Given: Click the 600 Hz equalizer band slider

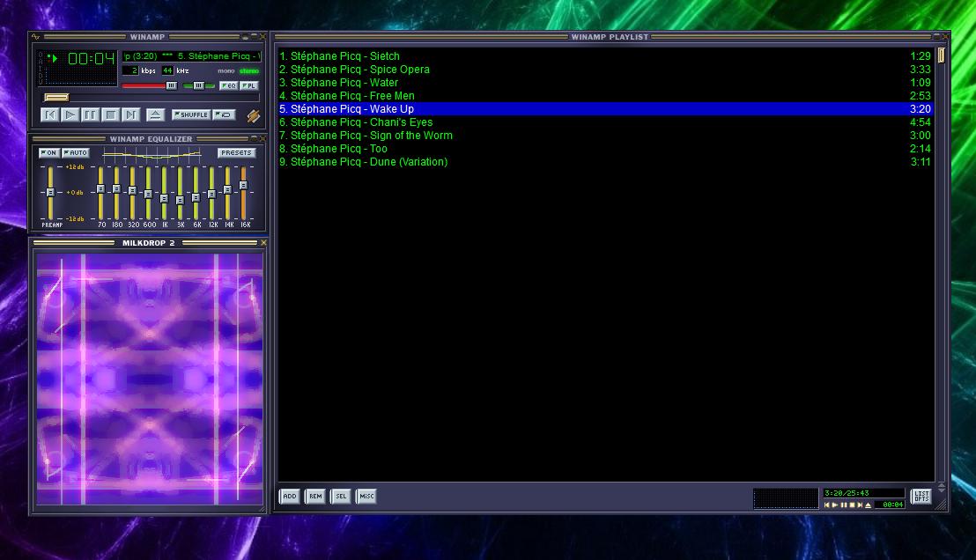Looking at the screenshot, I should point(148,192).
